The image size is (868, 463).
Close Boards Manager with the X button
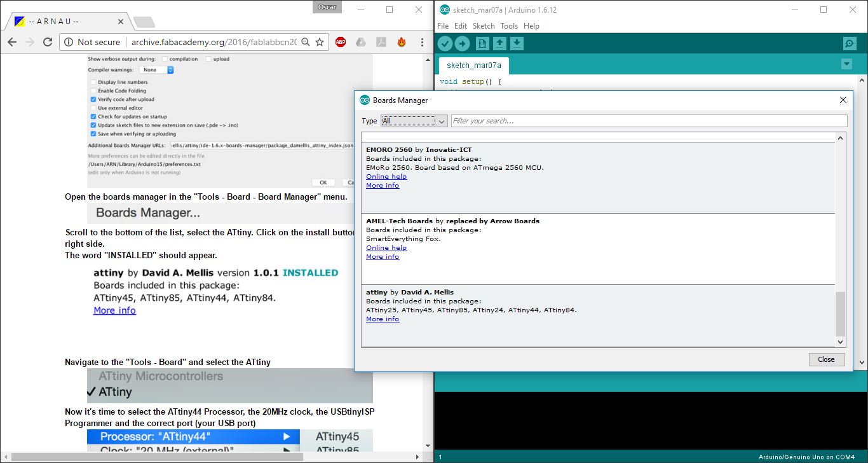tap(843, 100)
